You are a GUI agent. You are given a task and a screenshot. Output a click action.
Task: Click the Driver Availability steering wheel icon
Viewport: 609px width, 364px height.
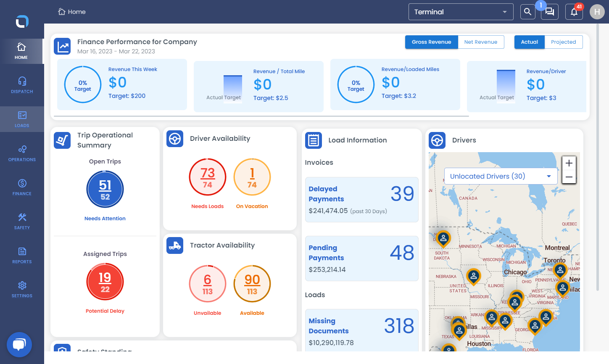pyautogui.click(x=175, y=139)
